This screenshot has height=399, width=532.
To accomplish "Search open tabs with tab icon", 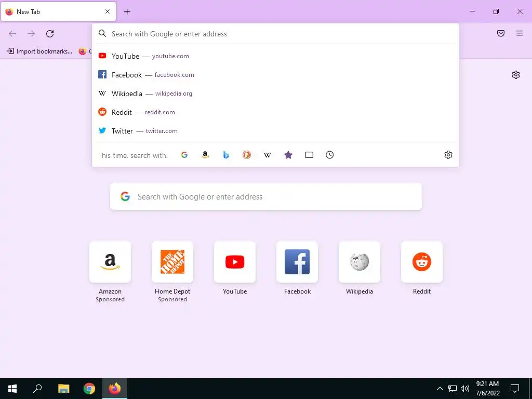I will click(309, 155).
